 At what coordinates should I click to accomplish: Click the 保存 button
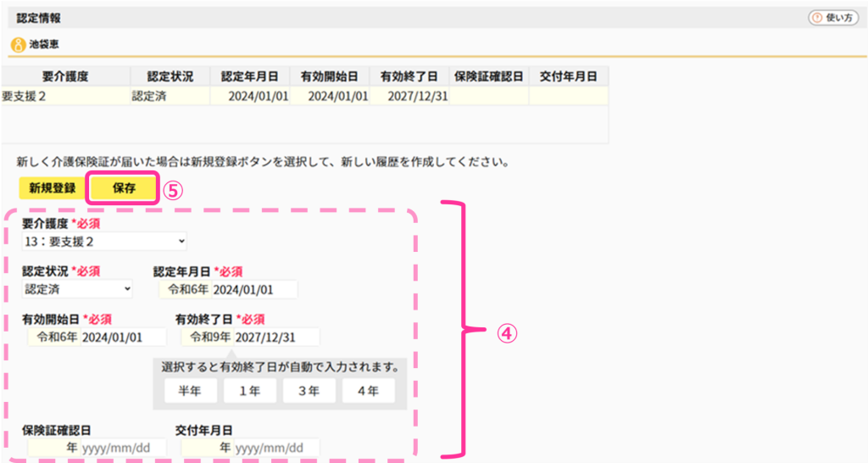click(124, 188)
